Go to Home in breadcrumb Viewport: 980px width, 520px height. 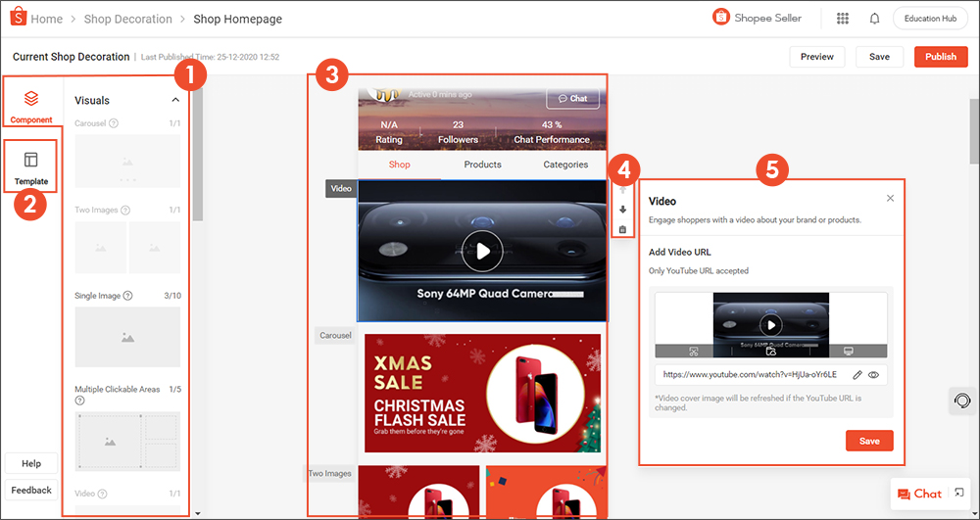tap(47, 19)
